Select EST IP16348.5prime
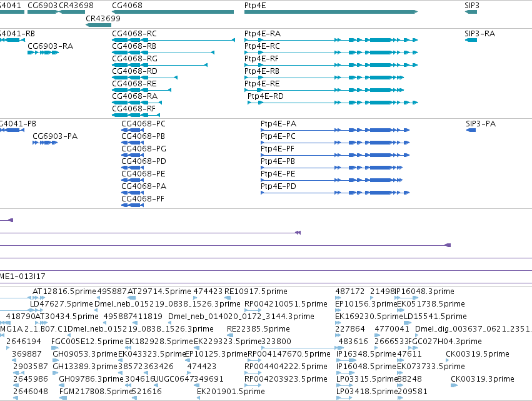Screen dimensions: 532x401 click(x=366, y=354)
